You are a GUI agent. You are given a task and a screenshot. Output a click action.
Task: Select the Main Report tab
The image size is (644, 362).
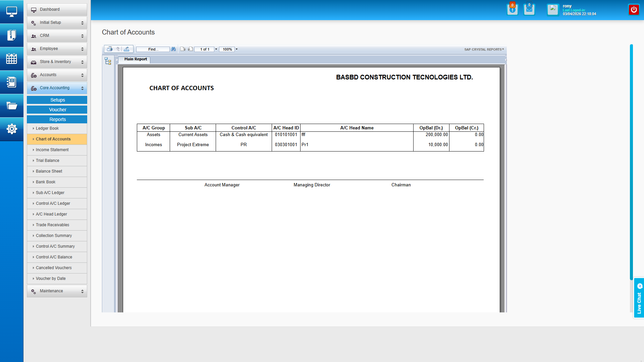click(x=136, y=59)
